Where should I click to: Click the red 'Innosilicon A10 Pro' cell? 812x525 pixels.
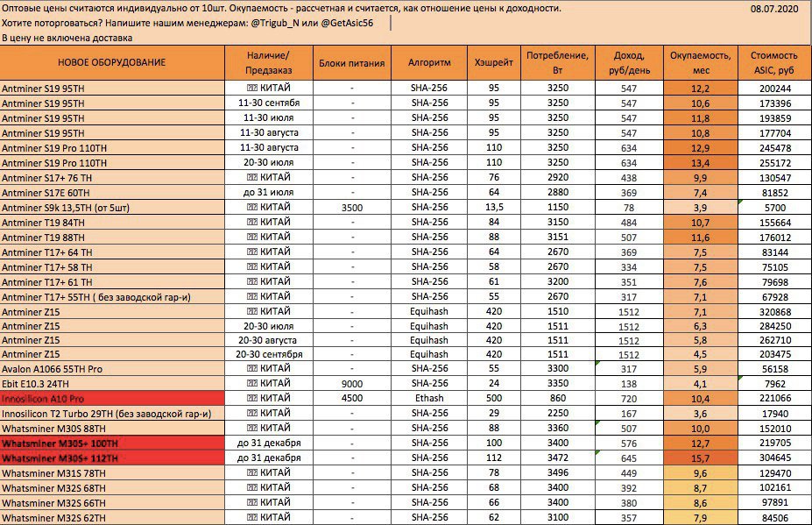(112, 399)
